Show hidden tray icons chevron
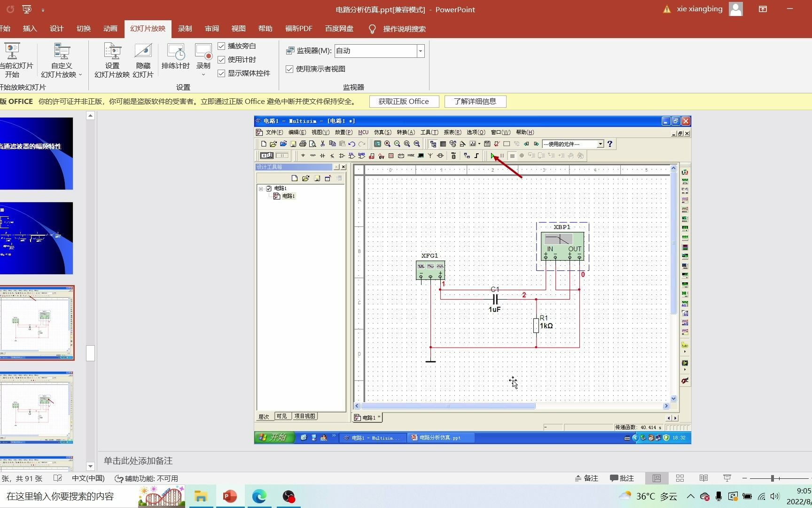The width and height of the screenshot is (812, 508). coord(690,496)
